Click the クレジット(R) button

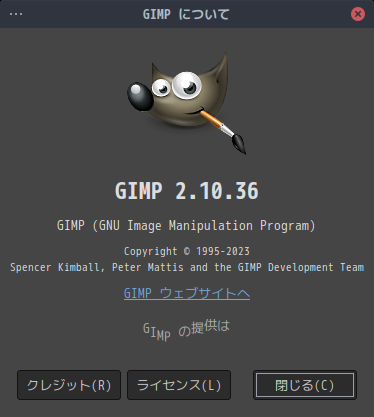point(69,385)
